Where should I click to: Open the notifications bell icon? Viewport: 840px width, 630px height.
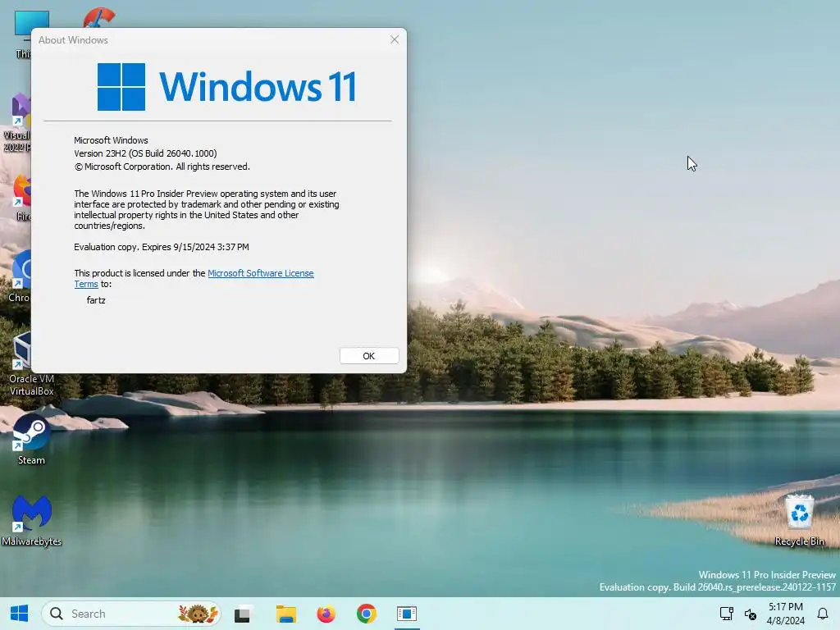click(x=822, y=614)
